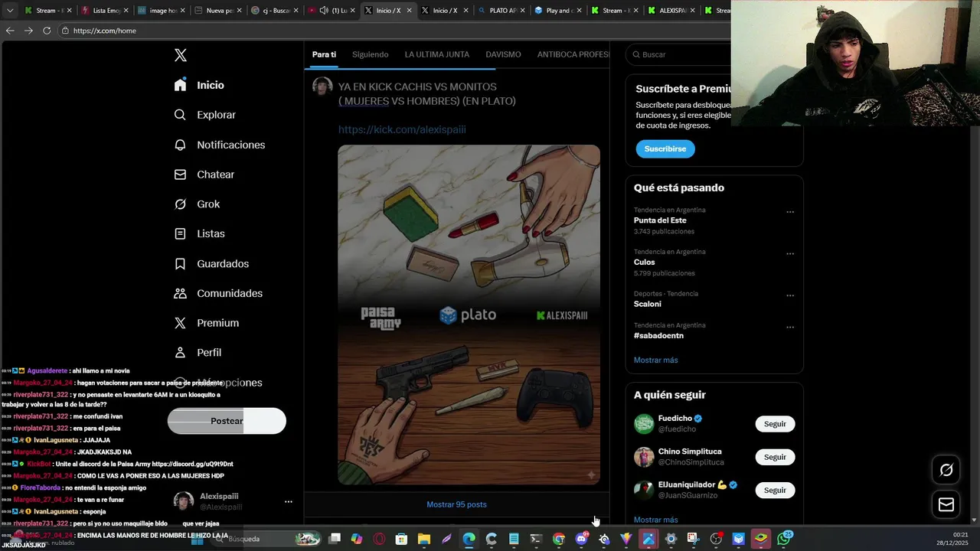980x551 pixels.
Task: Open Microsoft Edge in taskbar
Action: click(x=469, y=539)
